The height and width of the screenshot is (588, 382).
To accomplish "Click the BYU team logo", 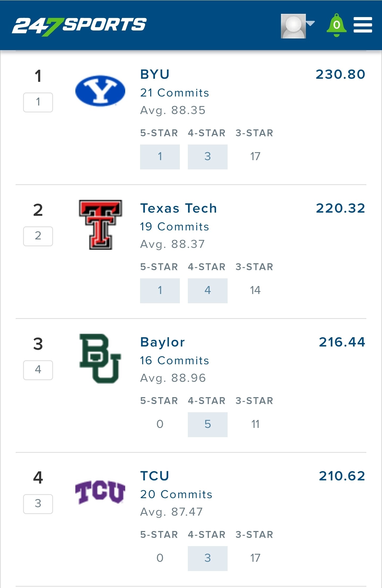I will coord(100,91).
